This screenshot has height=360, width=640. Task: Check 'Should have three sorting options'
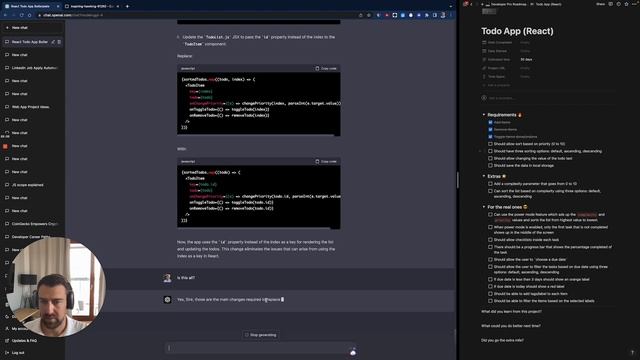(490, 151)
